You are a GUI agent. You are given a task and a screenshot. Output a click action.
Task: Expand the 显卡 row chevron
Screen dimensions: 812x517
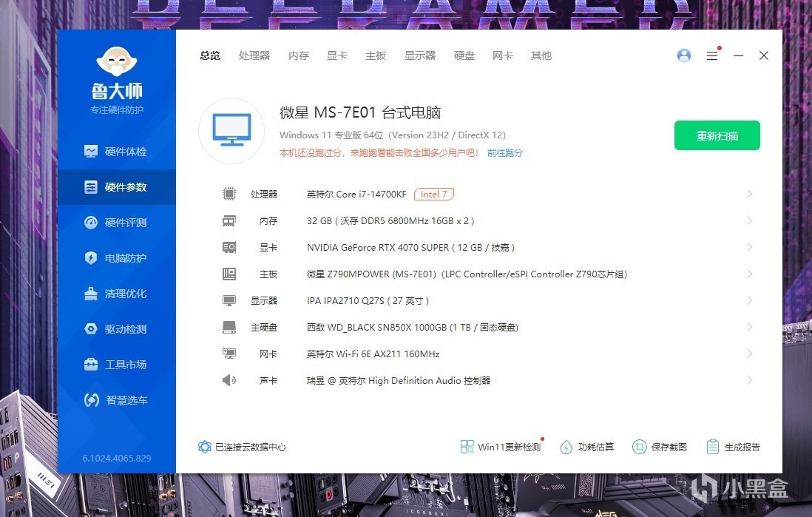(749, 248)
